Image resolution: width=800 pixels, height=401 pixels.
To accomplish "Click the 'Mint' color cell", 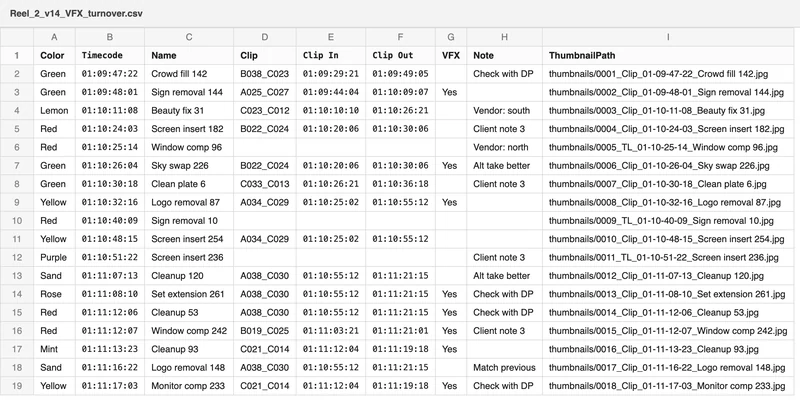I will tap(54, 349).
